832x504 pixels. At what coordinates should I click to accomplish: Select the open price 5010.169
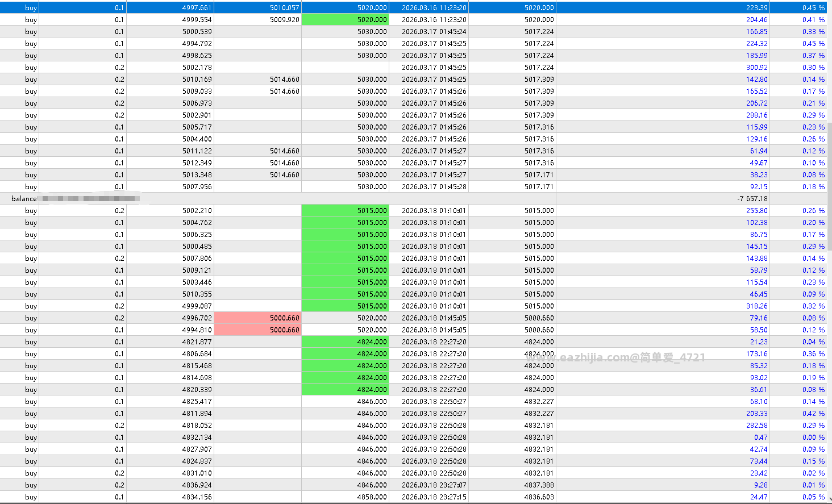(x=197, y=80)
